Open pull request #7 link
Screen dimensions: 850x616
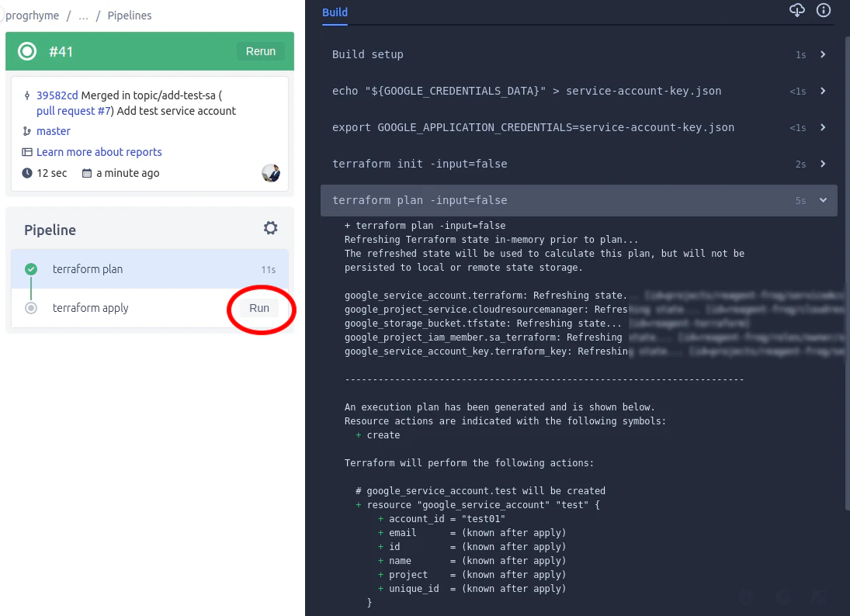point(73,111)
